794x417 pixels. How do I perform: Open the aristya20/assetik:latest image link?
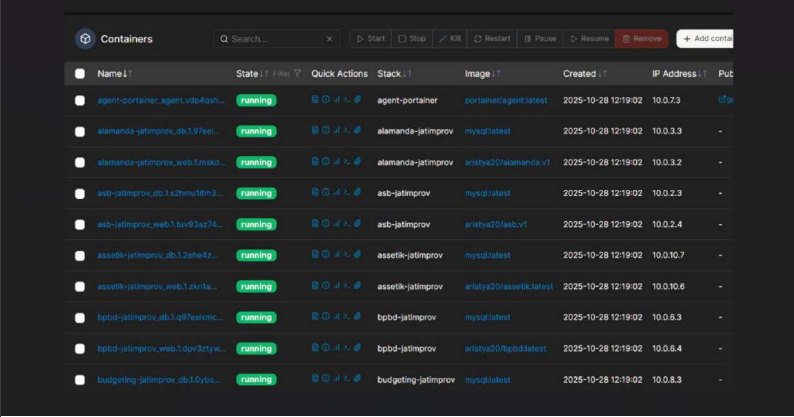click(x=509, y=286)
